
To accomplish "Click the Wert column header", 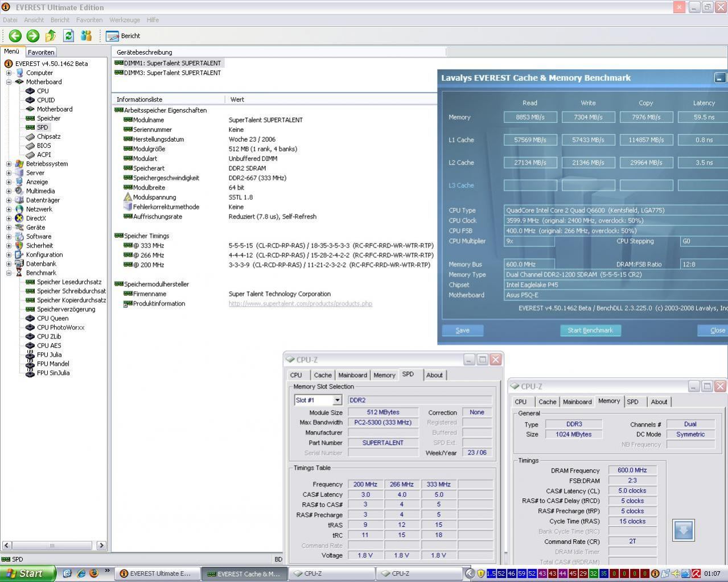I will pyautogui.click(x=331, y=100).
